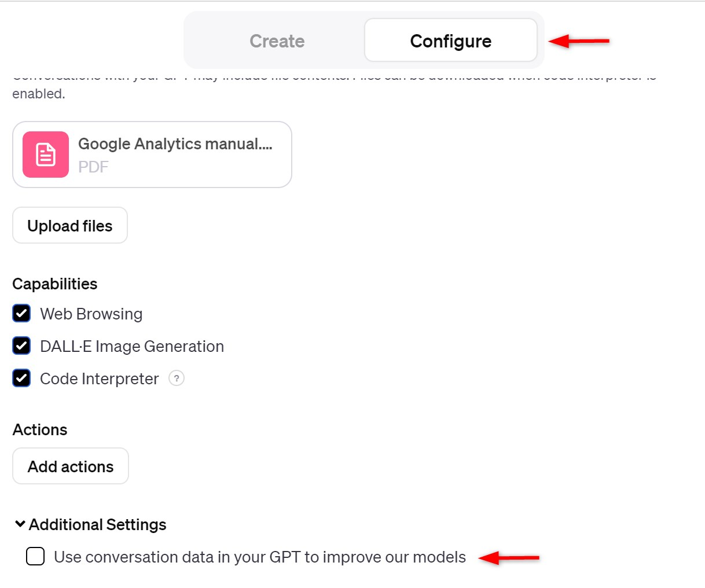Click the Additional Settings heading text
705x588 pixels.
(x=97, y=525)
